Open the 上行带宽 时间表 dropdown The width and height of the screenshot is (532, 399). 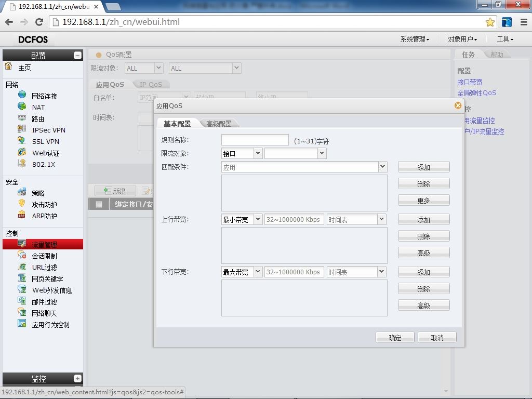coord(382,219)
